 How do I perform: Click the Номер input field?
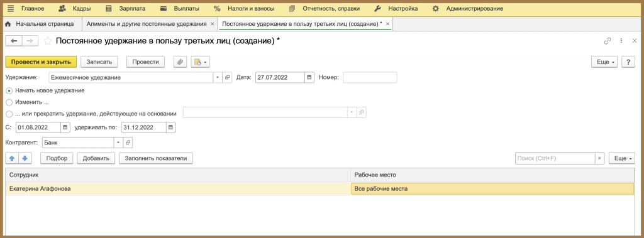pos(370,77)
